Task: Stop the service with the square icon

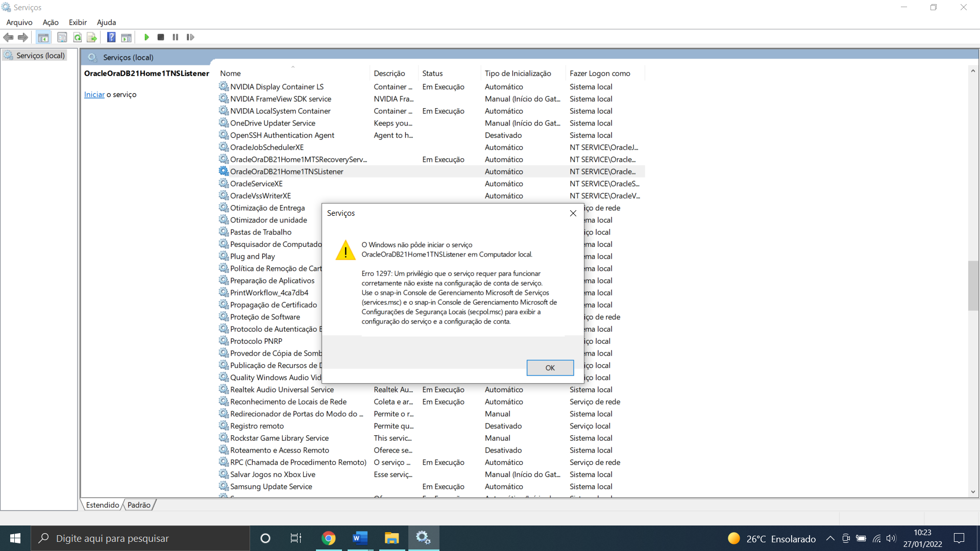Action: pos(161,37)
